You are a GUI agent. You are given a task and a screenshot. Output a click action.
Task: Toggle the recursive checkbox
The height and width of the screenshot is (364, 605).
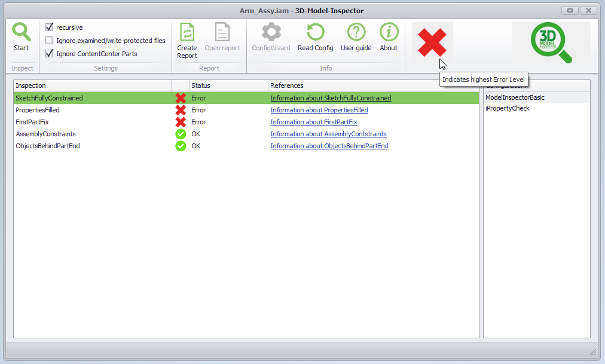(50, 27)
